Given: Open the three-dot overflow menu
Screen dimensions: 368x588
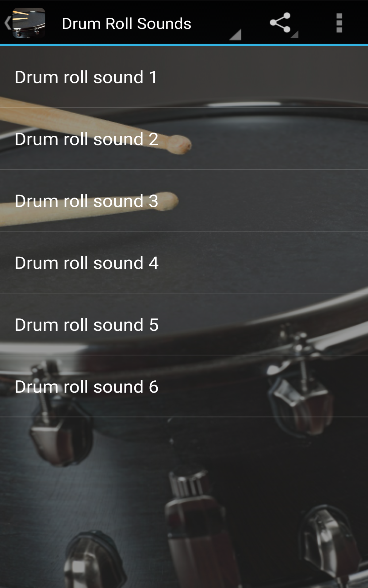Looking at the screenshot, I should point(339,23).
